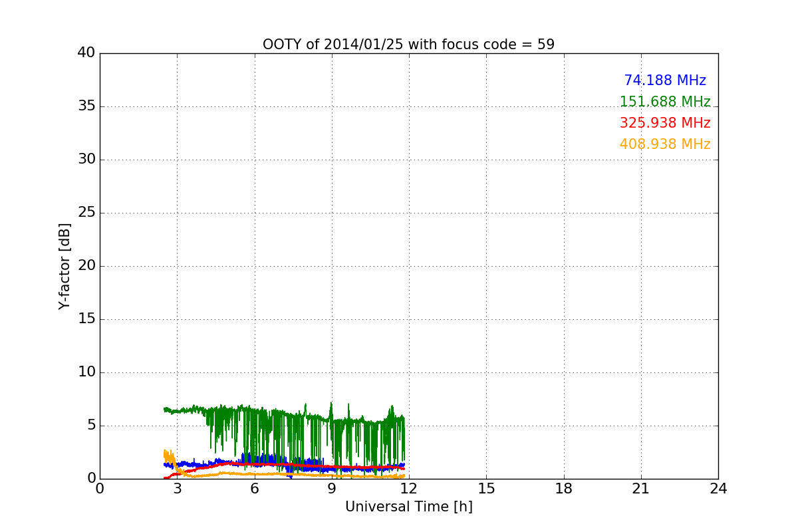Click x-axis tick label 12

click(x=409, y=489)
